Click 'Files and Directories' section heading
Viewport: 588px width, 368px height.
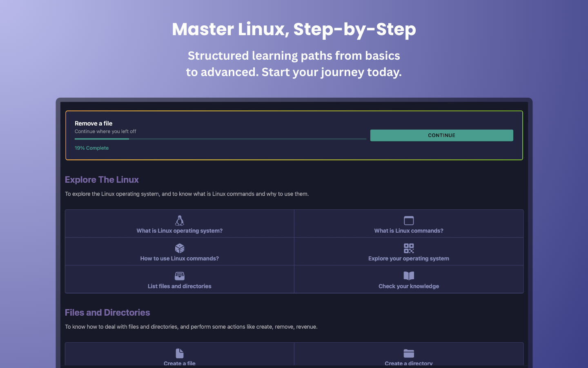(x=107, y=313)
